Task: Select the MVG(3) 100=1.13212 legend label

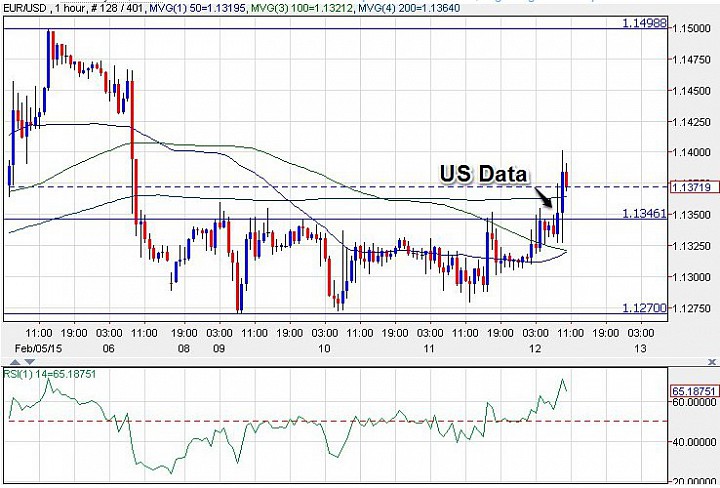Action: click(x=301, y=8)
